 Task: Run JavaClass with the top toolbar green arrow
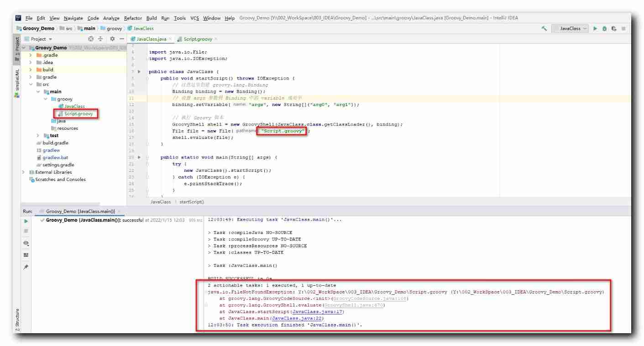tap(595, 28)
